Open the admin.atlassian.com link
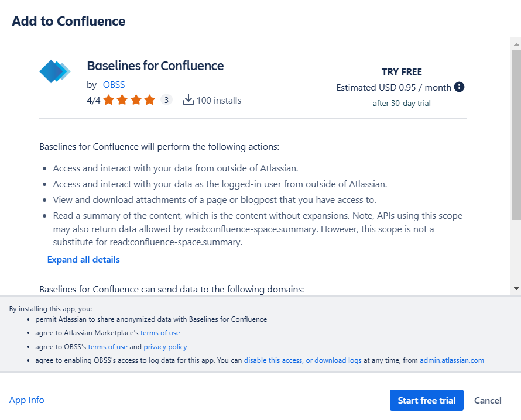 click(x=452, y=360)
